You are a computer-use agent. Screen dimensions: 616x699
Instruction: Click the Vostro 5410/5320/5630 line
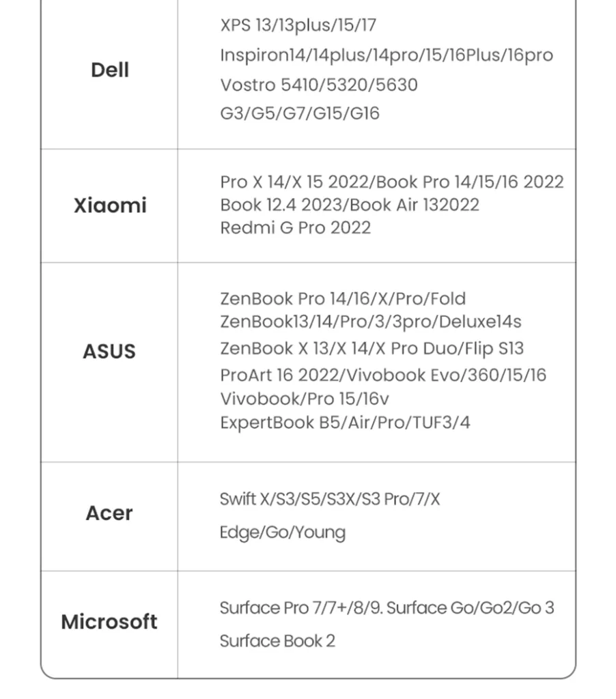click(x=319, y=85)
